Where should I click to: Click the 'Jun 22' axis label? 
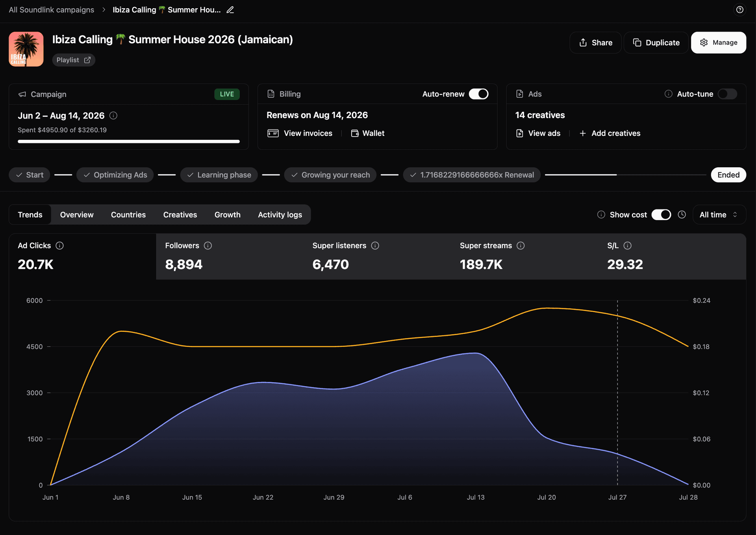pyautogui.click(x=263, y=497)
